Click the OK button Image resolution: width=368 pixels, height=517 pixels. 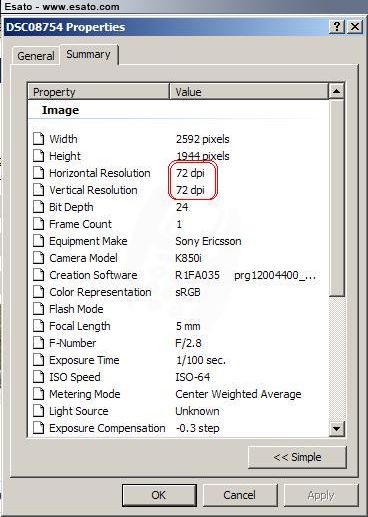pyautogui.click(x=159, y=495)
